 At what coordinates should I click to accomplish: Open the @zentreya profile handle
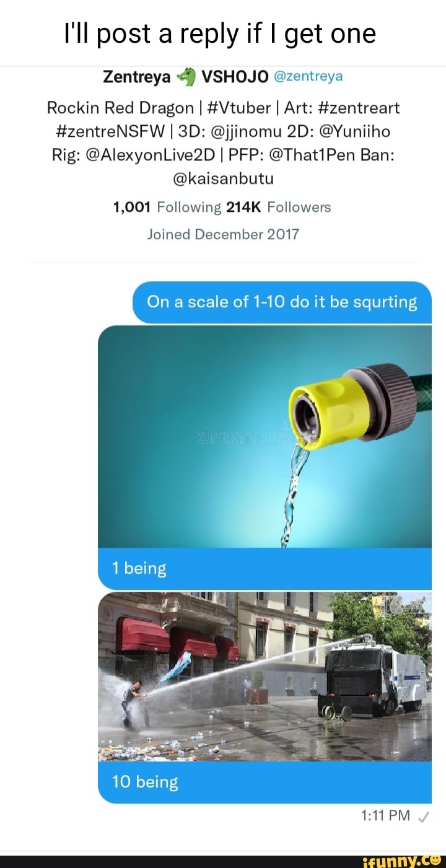pyautogui.click(x=308, y=77)
